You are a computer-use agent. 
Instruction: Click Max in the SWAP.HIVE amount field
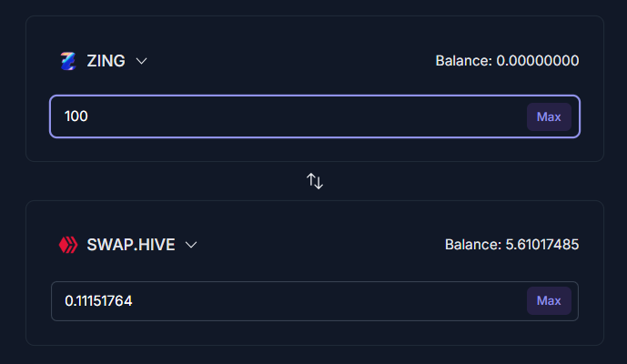click(x=549, y=301)
